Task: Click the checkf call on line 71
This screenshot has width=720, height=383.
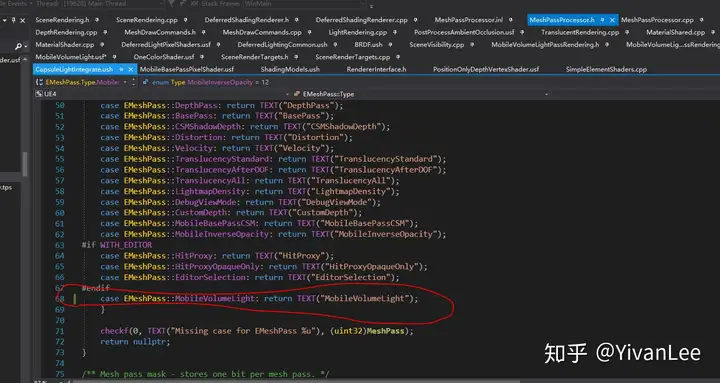Action: coord(257,331)
